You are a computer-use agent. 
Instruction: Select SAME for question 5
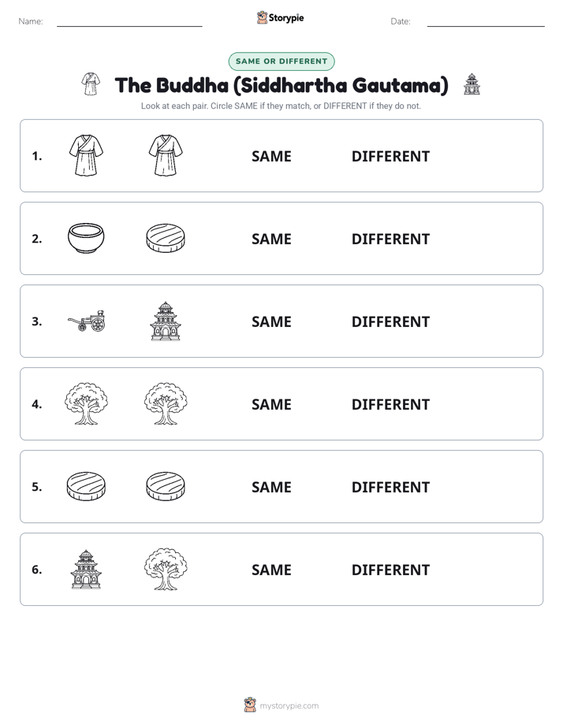pos(271,487)
